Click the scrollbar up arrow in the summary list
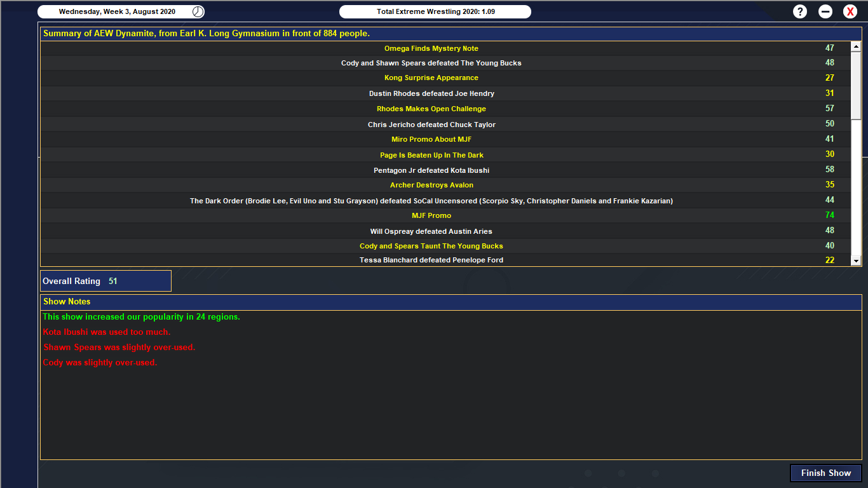Image resolution: width=868 pixels, height=488 pixels. (856, 46)
